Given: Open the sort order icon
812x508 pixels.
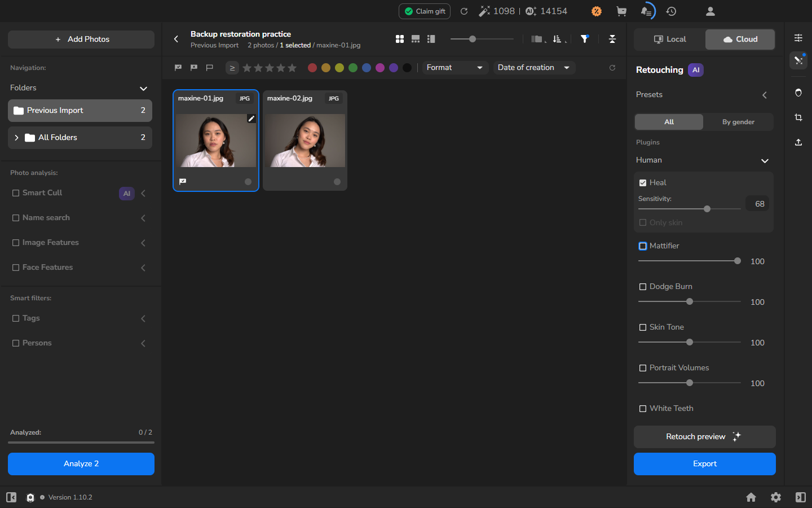Looking at the screenshot, I should point(558,39).
